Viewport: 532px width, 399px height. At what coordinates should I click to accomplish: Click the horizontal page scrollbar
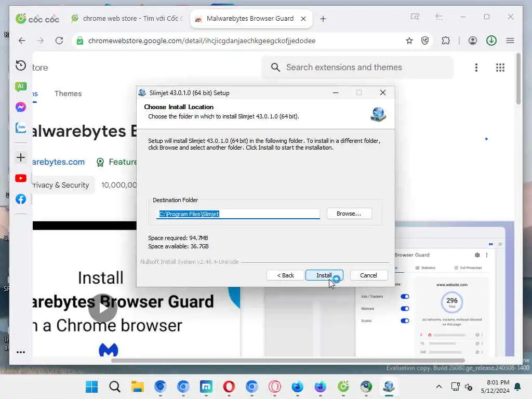(x=288, y=361)
